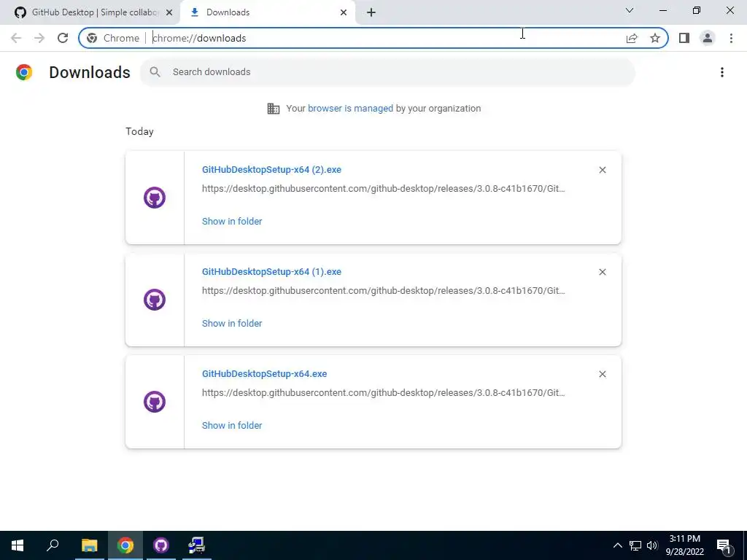Open File Explorer from the taskbar
Screen dimensions: 747x560
click(x=89, y=545)
